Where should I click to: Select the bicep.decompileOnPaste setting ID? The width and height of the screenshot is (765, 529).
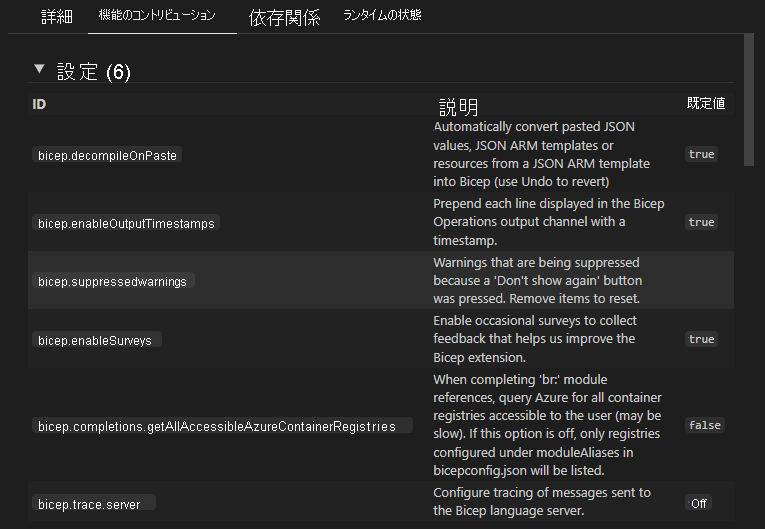(x=107, y=155)
